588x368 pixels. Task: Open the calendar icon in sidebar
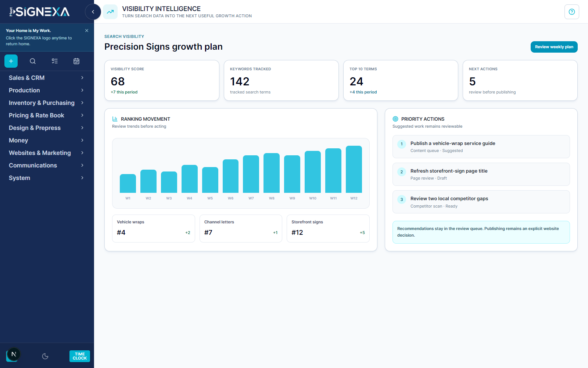pos(76,61)
